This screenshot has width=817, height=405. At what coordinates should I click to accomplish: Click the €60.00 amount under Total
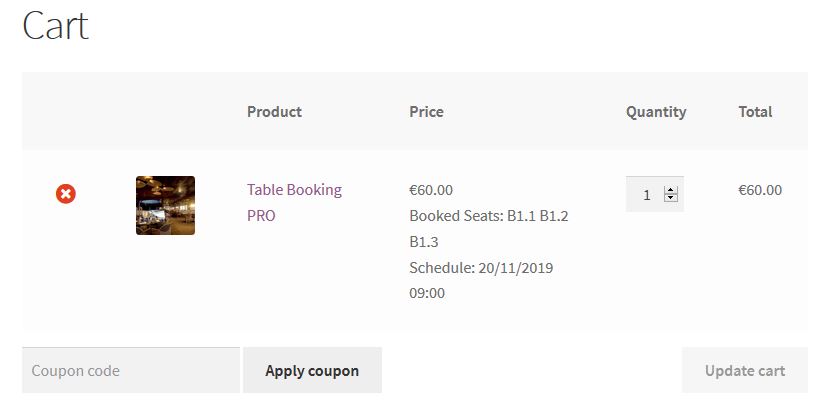point(760,190)
